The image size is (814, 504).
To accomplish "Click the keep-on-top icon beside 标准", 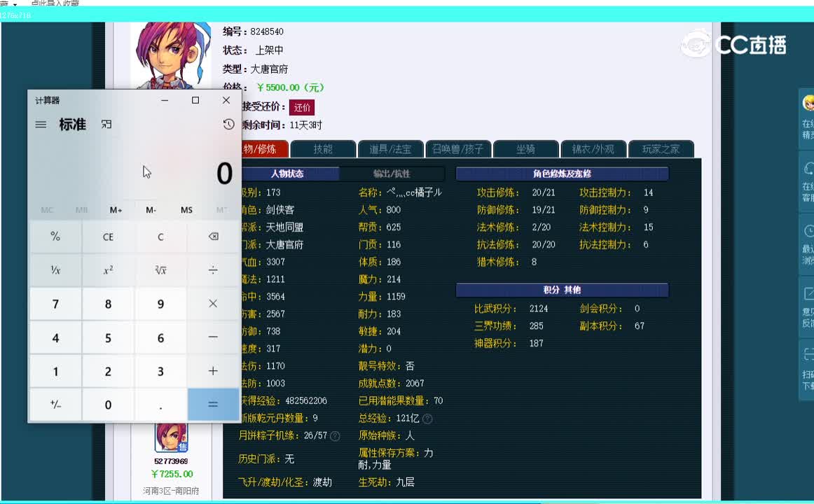I will coord(107,124).
